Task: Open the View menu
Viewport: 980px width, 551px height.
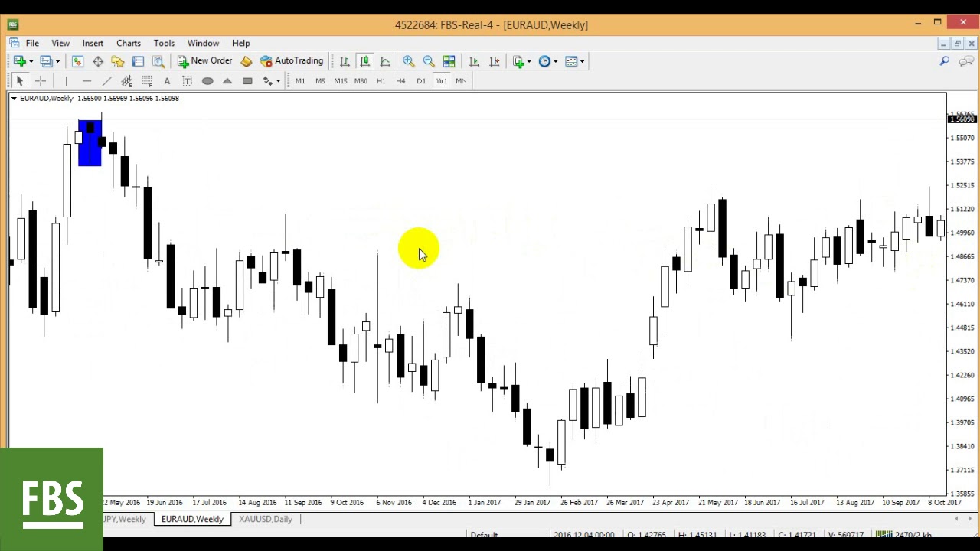Action: point(60,44)
